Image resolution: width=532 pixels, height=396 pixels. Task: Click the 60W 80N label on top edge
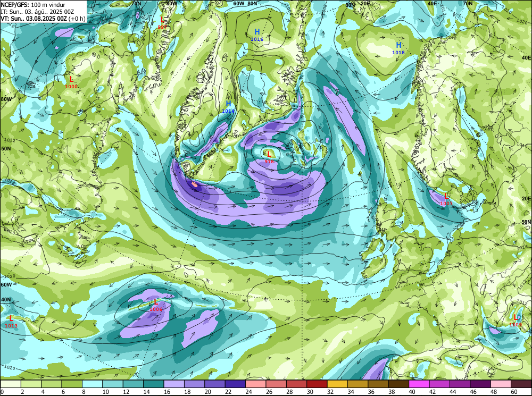point(245,3)
